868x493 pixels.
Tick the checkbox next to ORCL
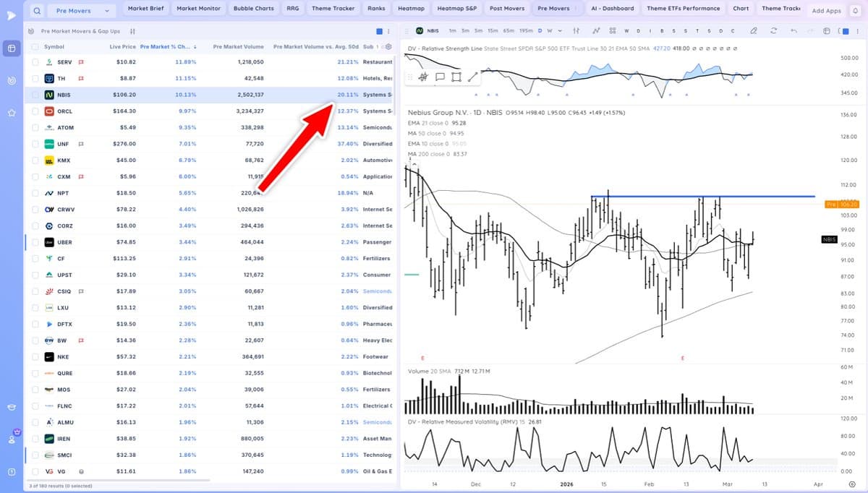click(x=35, y=111)
